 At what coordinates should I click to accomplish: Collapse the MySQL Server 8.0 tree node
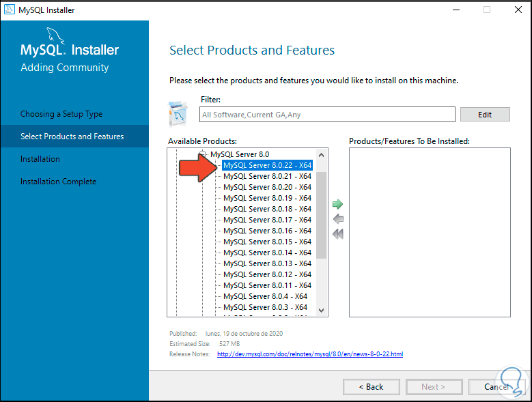tap(203, 154)
